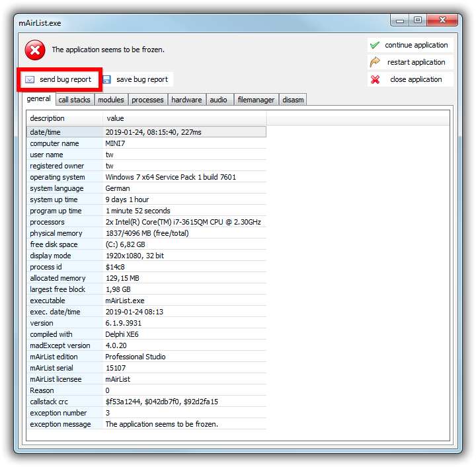Click the envelope icon for send bug report
Image resolution: width=476 pixels, height=467 pixels.
(30, 79)
